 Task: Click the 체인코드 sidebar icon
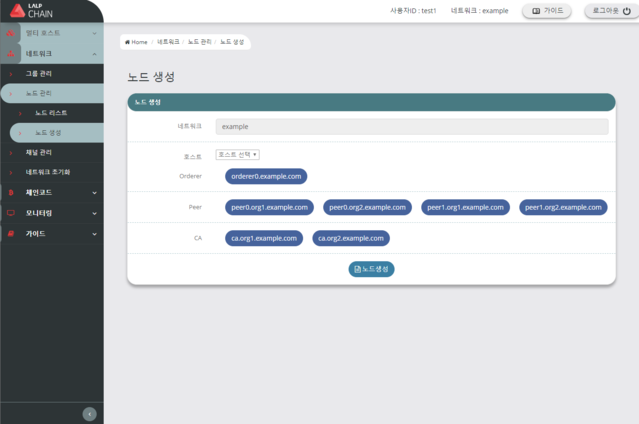click(11, 192)
